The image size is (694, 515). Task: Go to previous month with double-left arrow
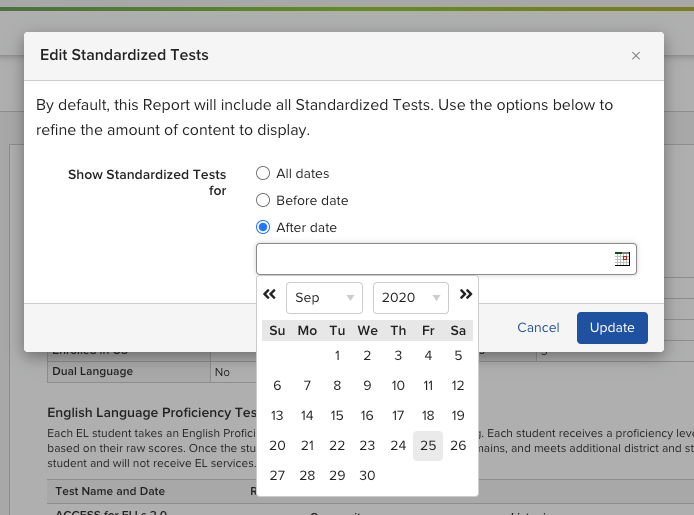tap(270, 294)
